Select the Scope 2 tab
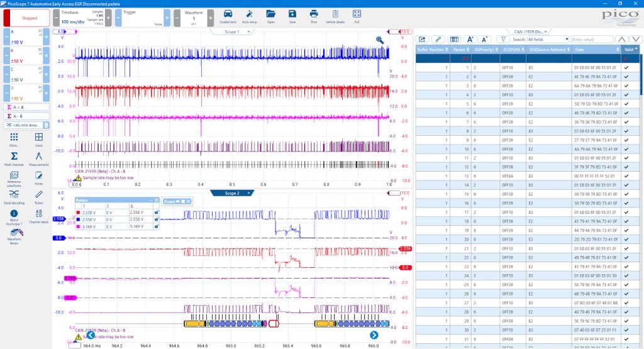 point(232,193)
